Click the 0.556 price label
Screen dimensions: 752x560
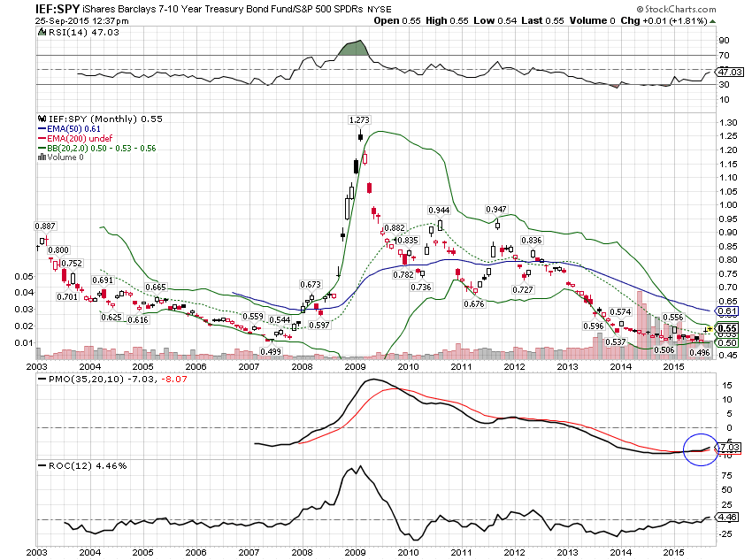[x=673, y=317]
